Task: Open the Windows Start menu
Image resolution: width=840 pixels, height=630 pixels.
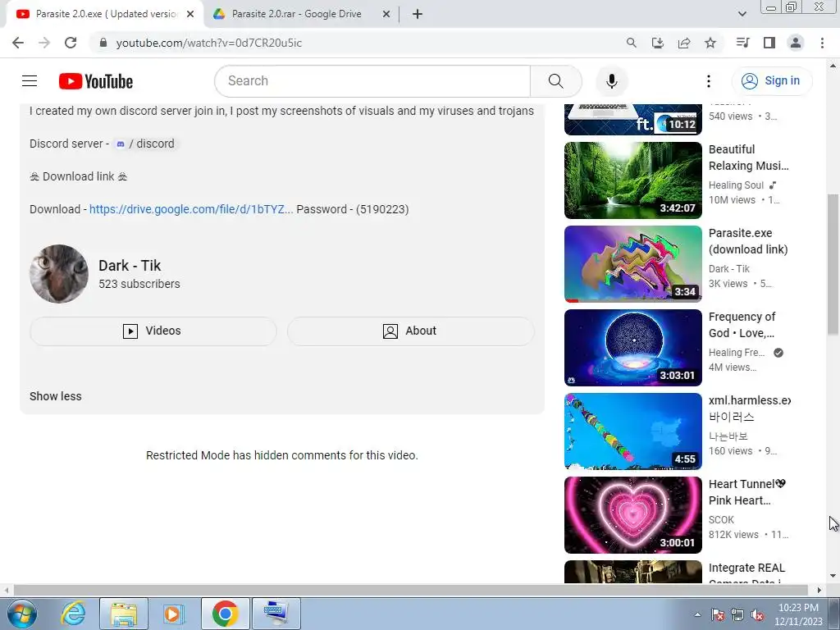Action: click(21, 614)
